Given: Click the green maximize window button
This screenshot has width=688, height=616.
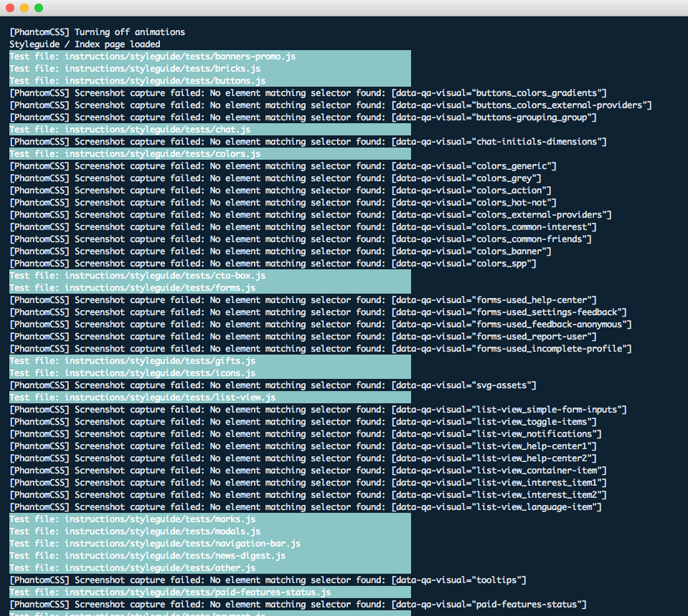Looking at the screenshot, I should tap(38, 7).
